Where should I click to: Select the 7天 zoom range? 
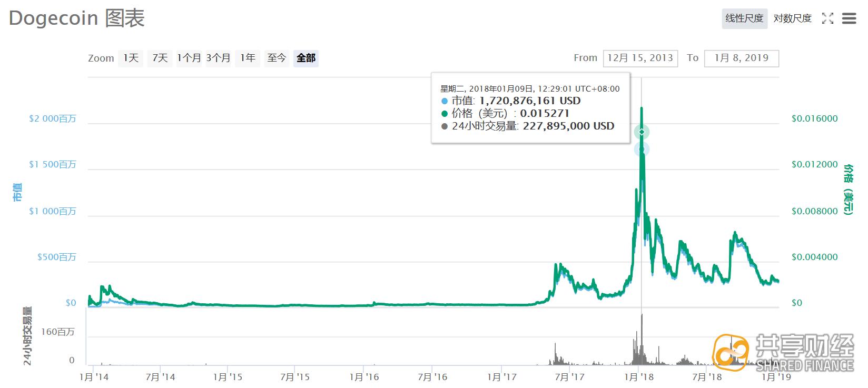tap(160, 58)
